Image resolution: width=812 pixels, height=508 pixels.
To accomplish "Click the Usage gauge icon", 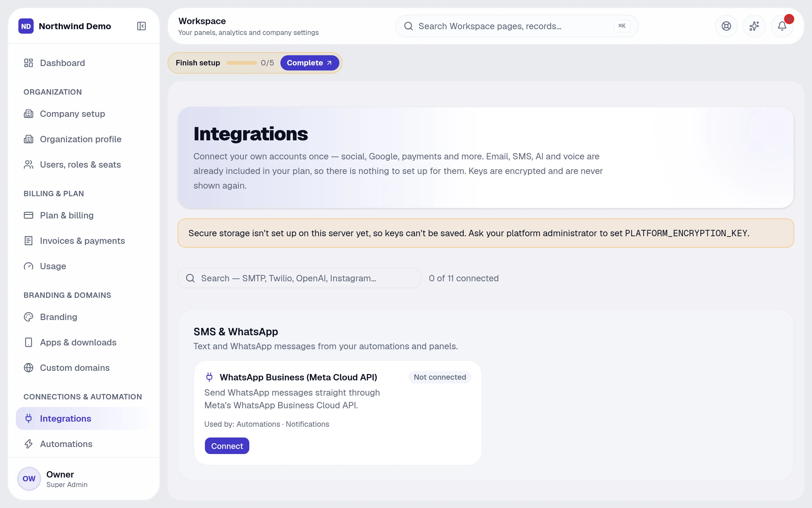I will pos(29,266).
